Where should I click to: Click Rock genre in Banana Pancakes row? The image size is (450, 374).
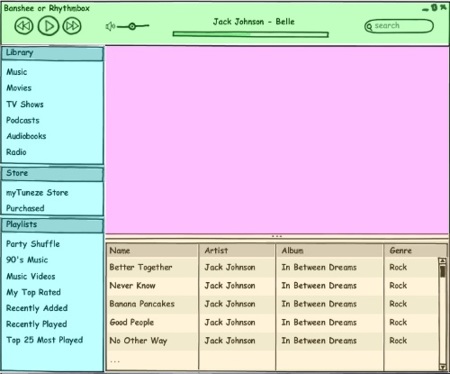(x=398, y=304)
